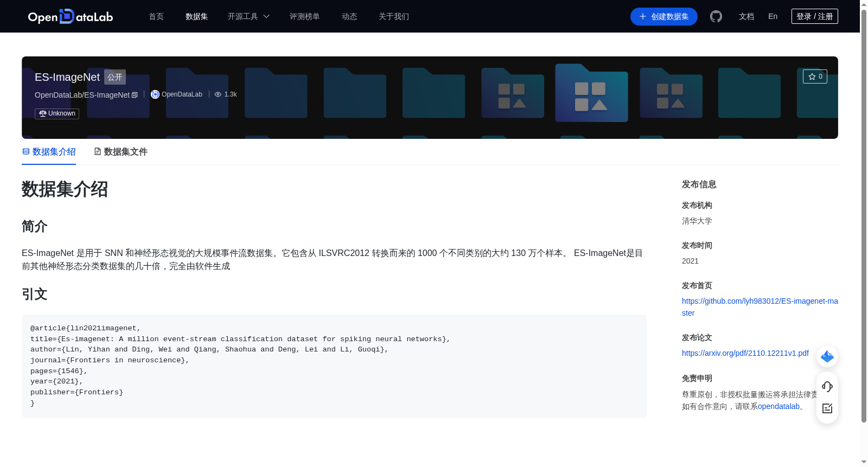Click the ES-ImageNet dataset title
Image resolution: width=868 pixels, height=467 pixels.
click(67, 77)
